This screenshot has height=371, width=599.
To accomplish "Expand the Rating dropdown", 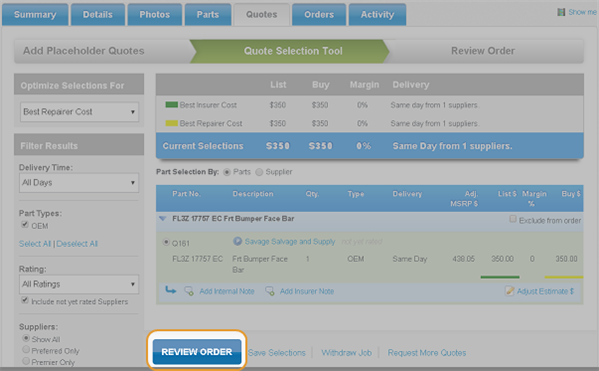I will click(79, 284).
